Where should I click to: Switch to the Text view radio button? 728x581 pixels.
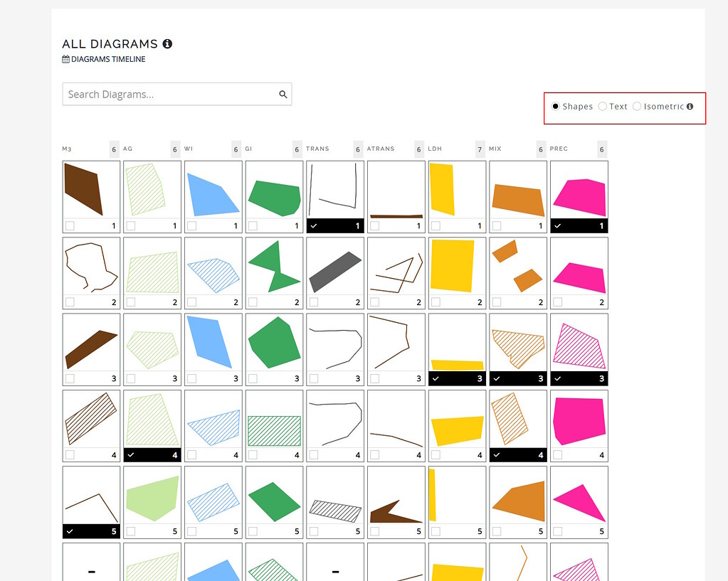tap(603, 106)
